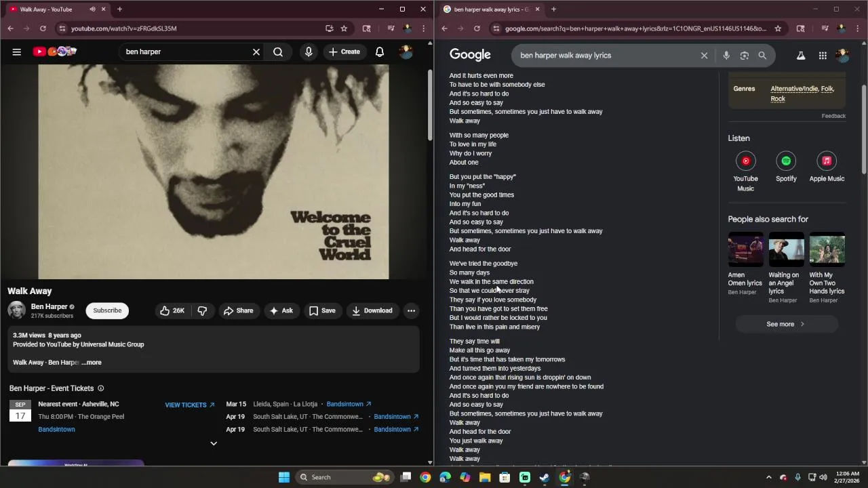Open YouTube notifications bell

(x=380, y=52)
